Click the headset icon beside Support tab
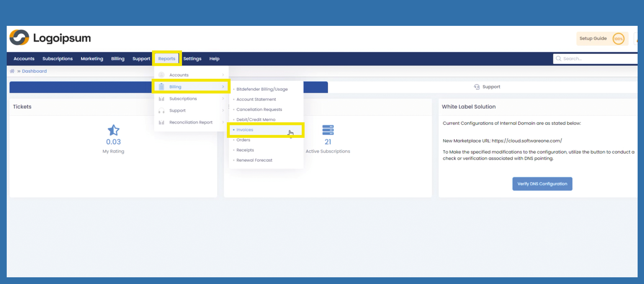 pos(476,87)
